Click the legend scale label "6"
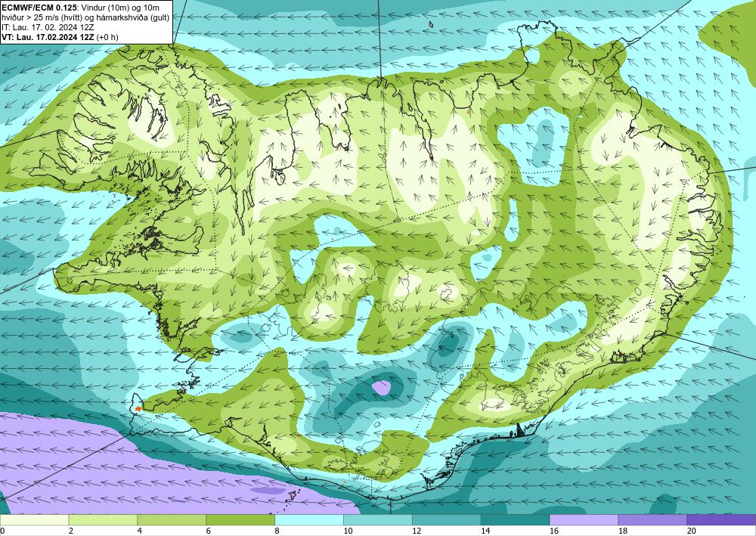The height and width of the screenshot is (536, 756). coord(209,531)
